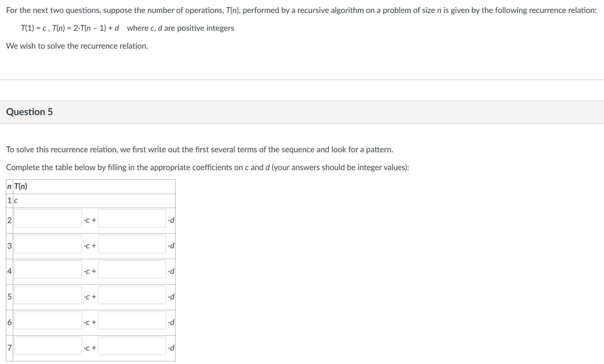
Task: Click row 5's d coefficient input
Action: (x=132, y=295)
